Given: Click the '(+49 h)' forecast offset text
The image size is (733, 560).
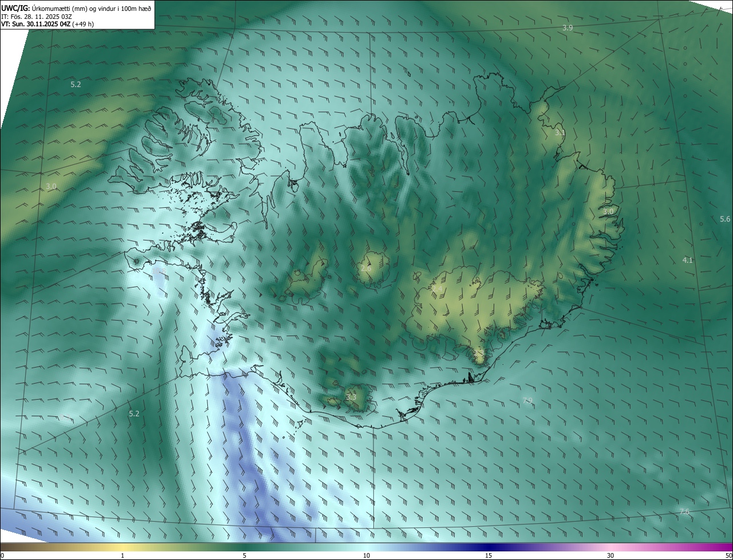Looking at the screenshot, I should coord(84,24).
